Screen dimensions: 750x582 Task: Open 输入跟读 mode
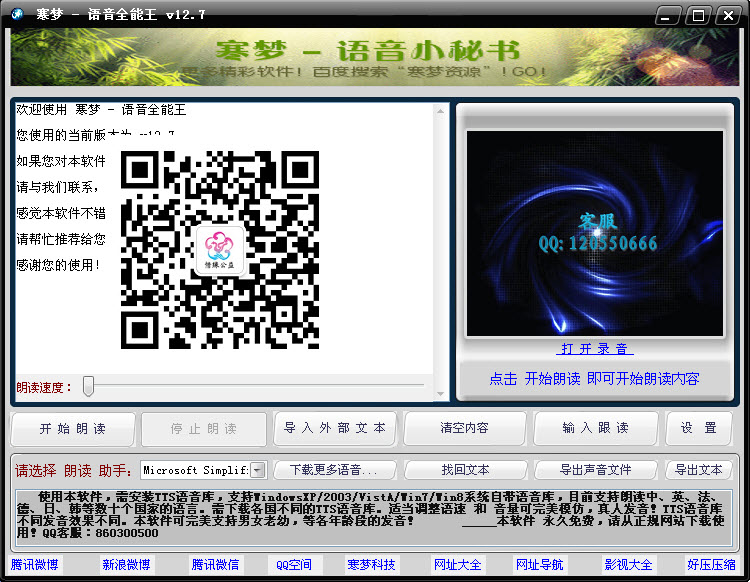[596, 428]
